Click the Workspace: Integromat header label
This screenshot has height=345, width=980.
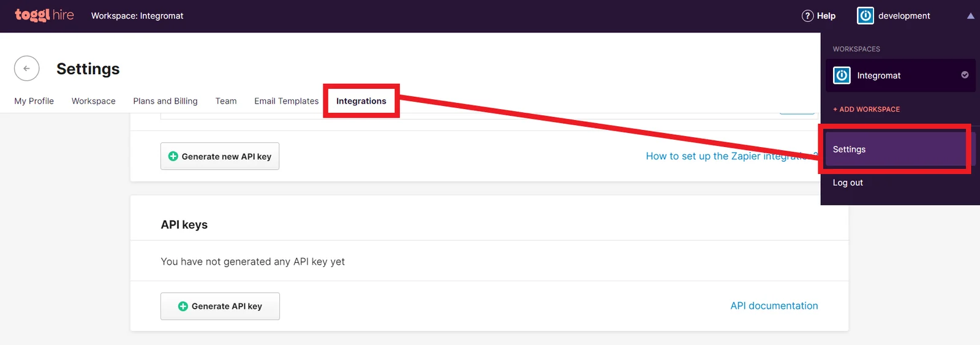point(137,16)
